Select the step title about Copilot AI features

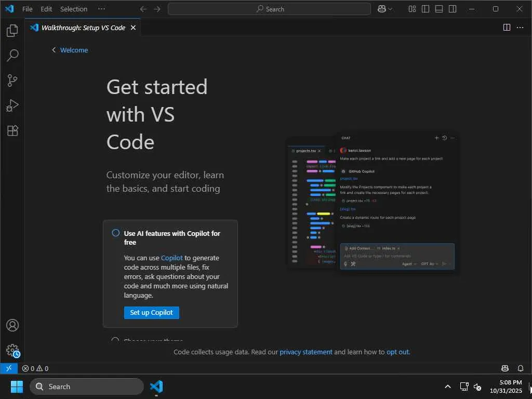(x=172, y=237)
